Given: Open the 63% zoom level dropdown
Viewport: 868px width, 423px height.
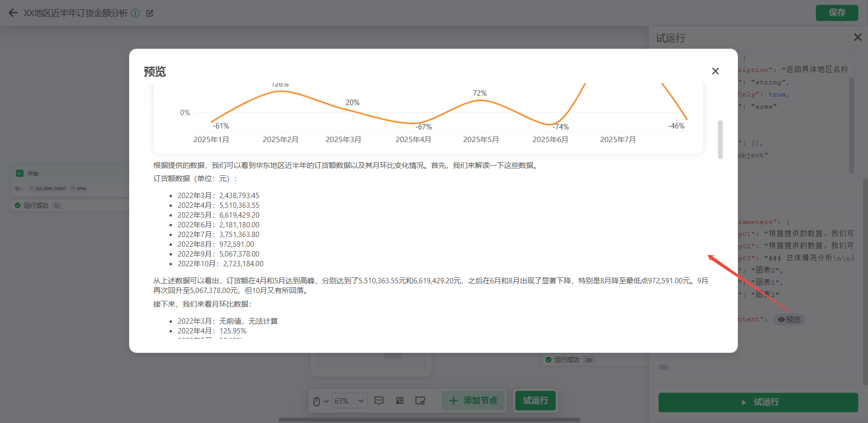Looking at the screenshot, I should point(349,401).
